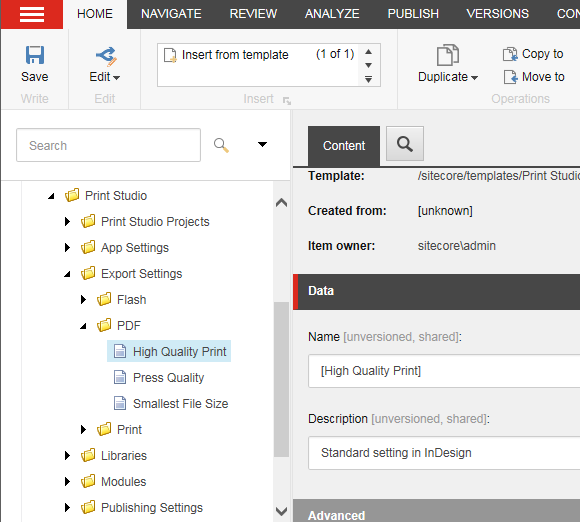Open the search options dropdown arrow
The image size is (580, 522).
pyautogui.click(x=262, y=144)
